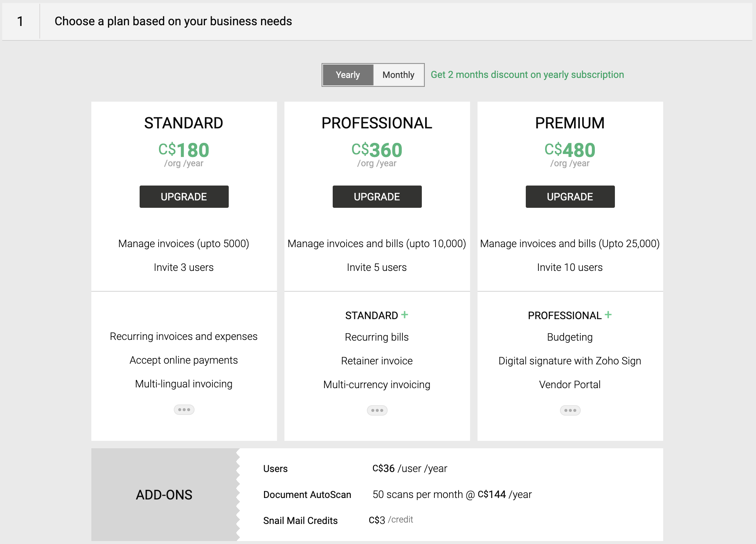The height and width of the screenshot is (544, 756).
Task: Click the Snail Mail Credits label
Action: (x=300, y=521)
